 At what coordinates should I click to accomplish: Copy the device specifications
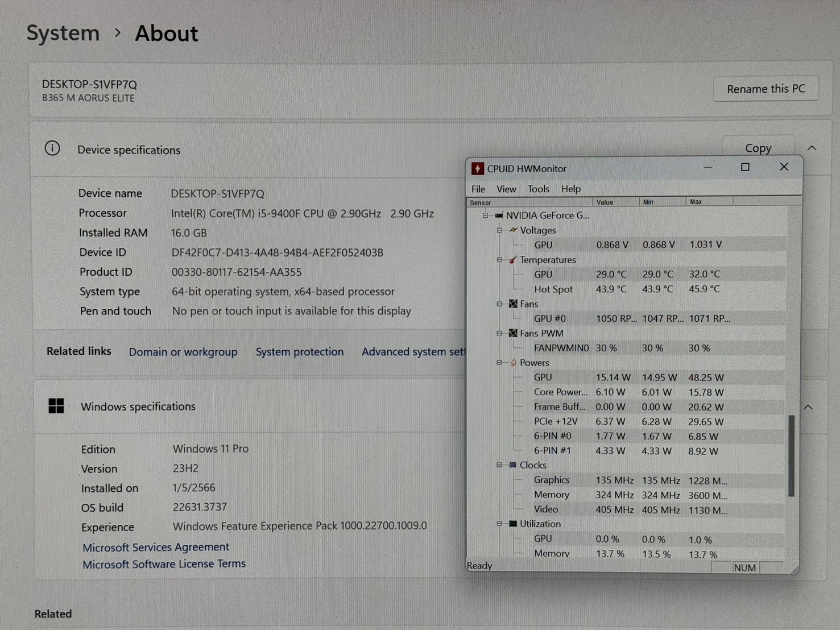pos(758,148)
